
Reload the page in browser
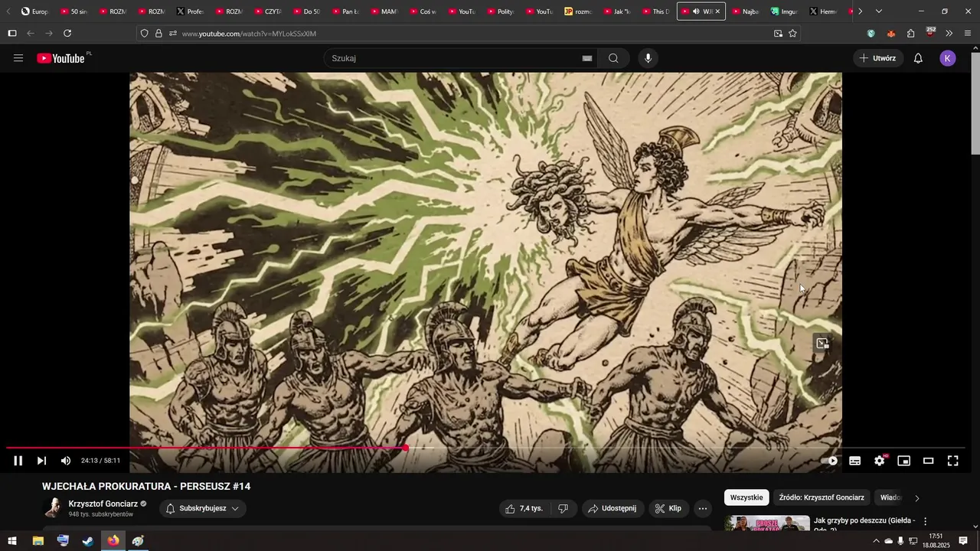[x=67, y=34]
